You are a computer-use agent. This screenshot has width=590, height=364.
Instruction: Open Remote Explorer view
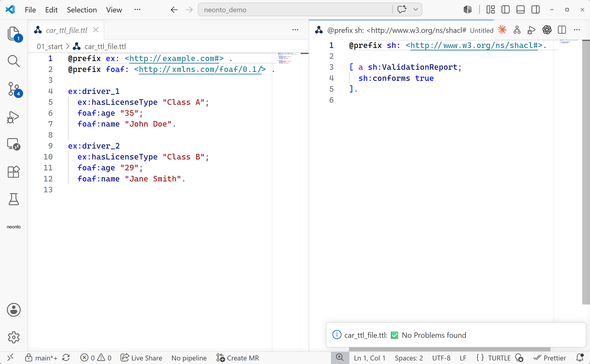click(x=14, y=144)
